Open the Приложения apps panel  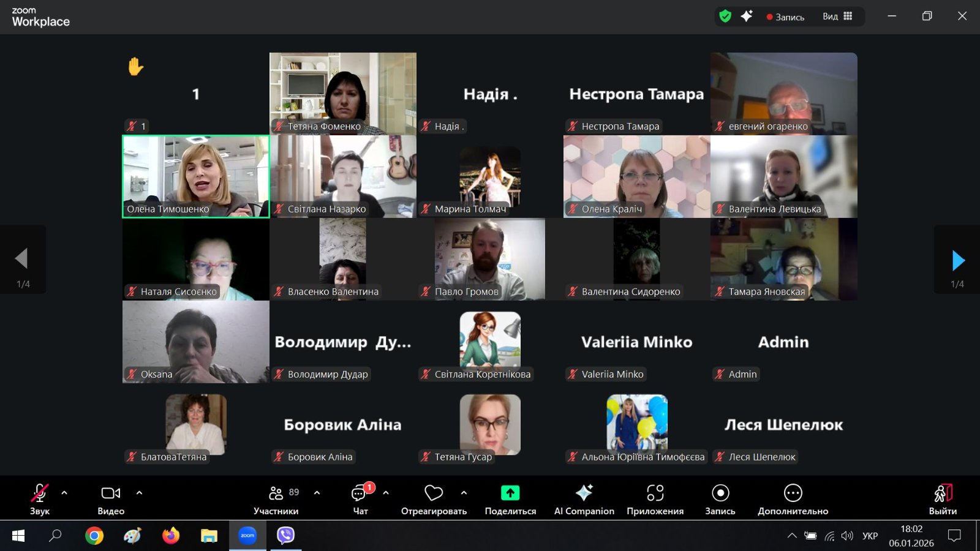655,493
